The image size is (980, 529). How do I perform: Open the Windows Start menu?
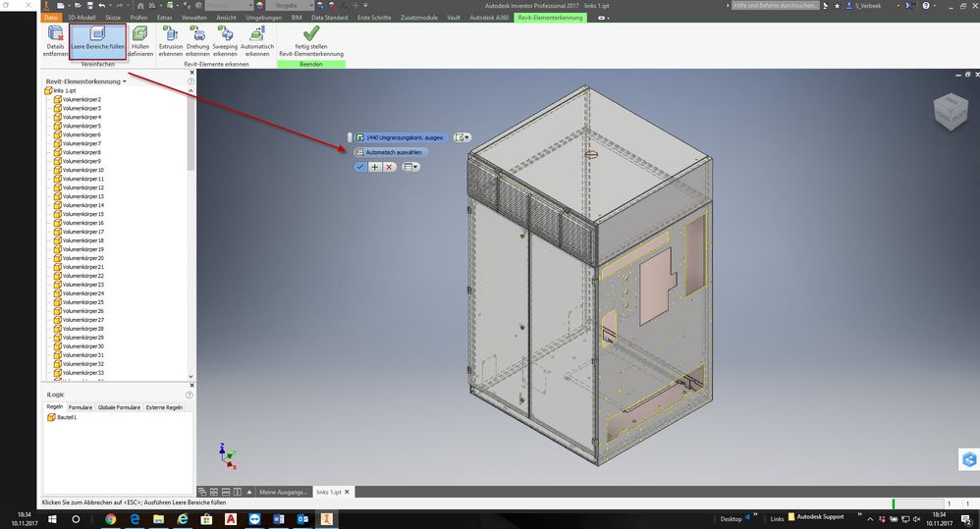[x=52, y=519]
